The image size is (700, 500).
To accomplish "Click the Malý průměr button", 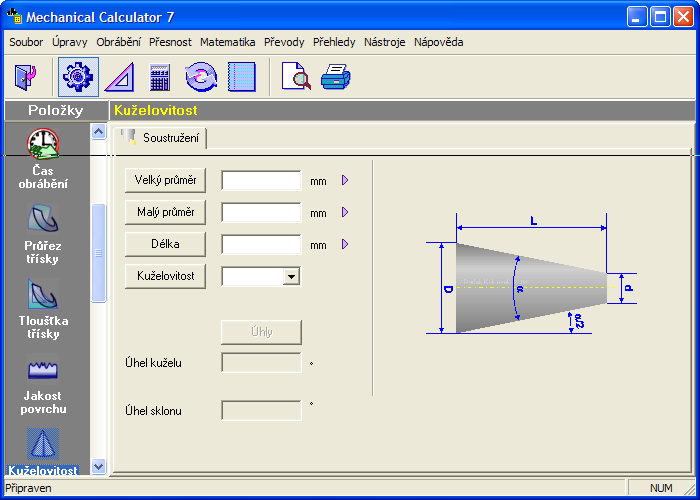I will pyautogui.click(x=165, y=212).
